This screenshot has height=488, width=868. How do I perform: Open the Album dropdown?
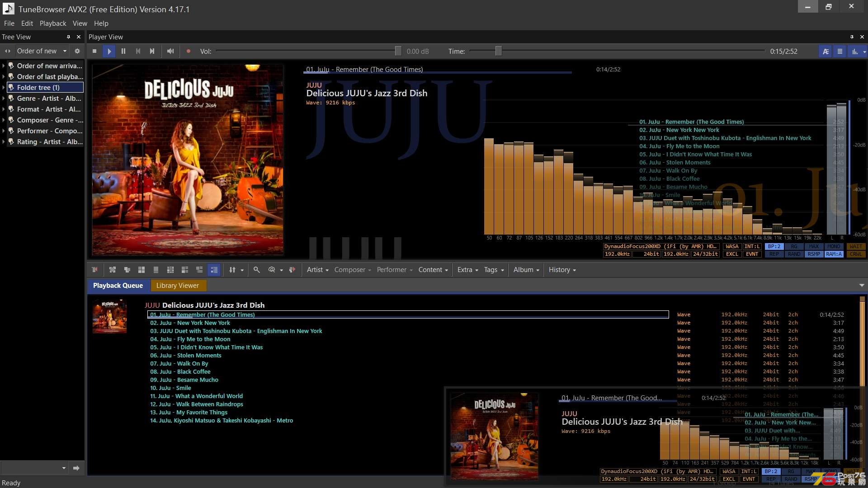click(526, 270)
